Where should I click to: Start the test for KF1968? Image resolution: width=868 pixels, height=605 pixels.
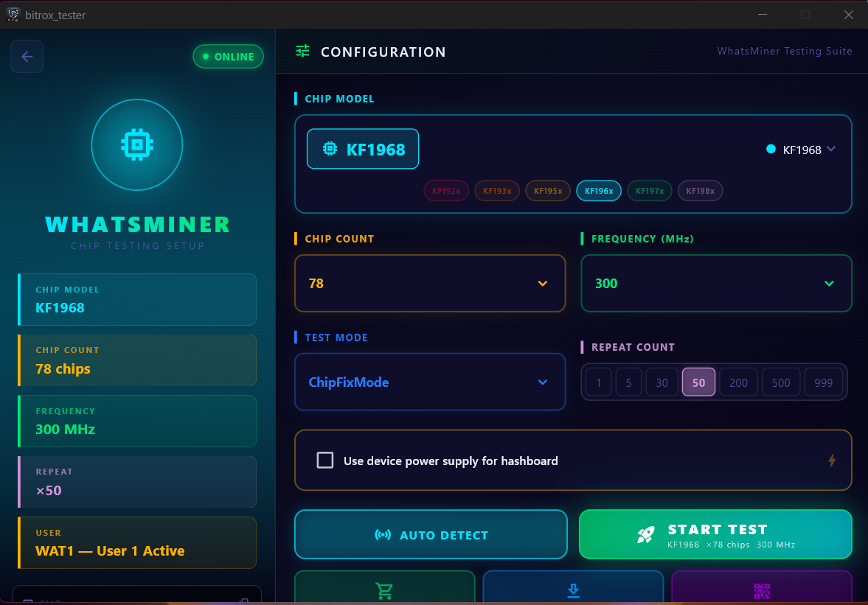[x=716, y=534]
